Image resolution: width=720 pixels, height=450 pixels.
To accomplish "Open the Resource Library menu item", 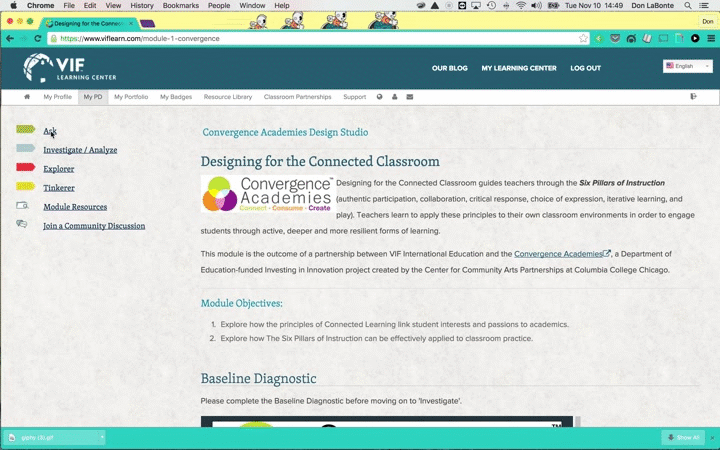I will (228, 97).
